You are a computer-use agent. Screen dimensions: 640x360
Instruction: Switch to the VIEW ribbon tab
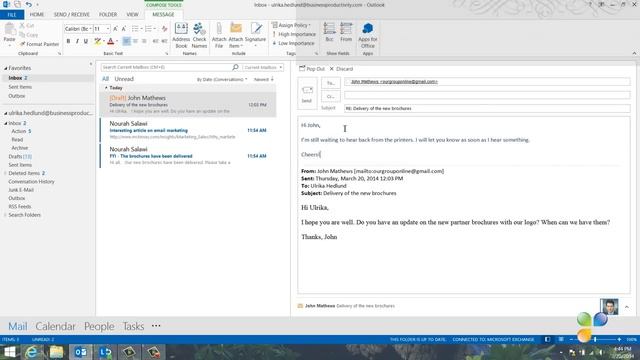[132, 15]
